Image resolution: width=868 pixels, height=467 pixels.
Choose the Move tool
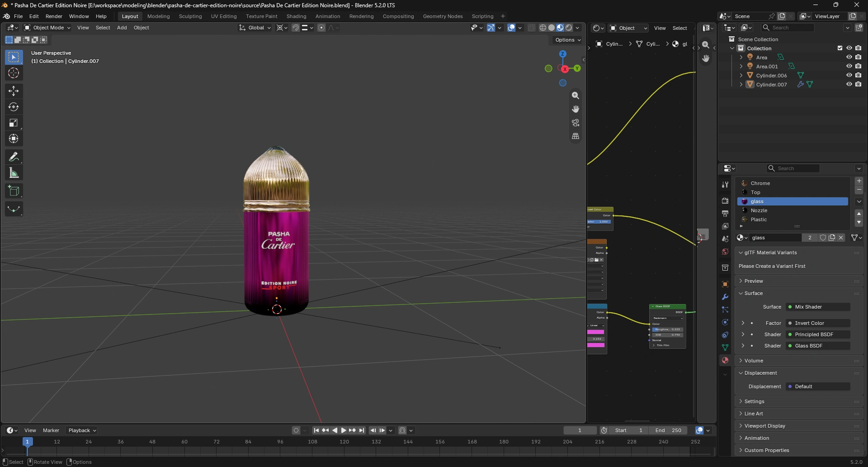[x=14, y=91]
